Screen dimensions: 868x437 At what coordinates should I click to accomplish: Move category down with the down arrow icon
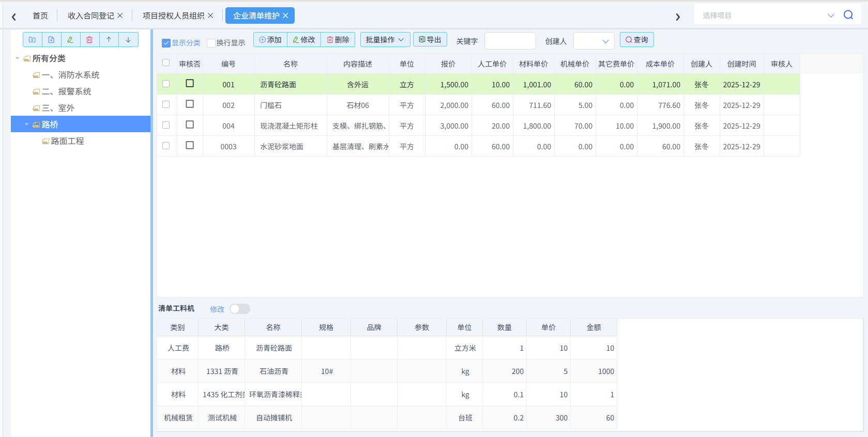(x=128, y=40)
